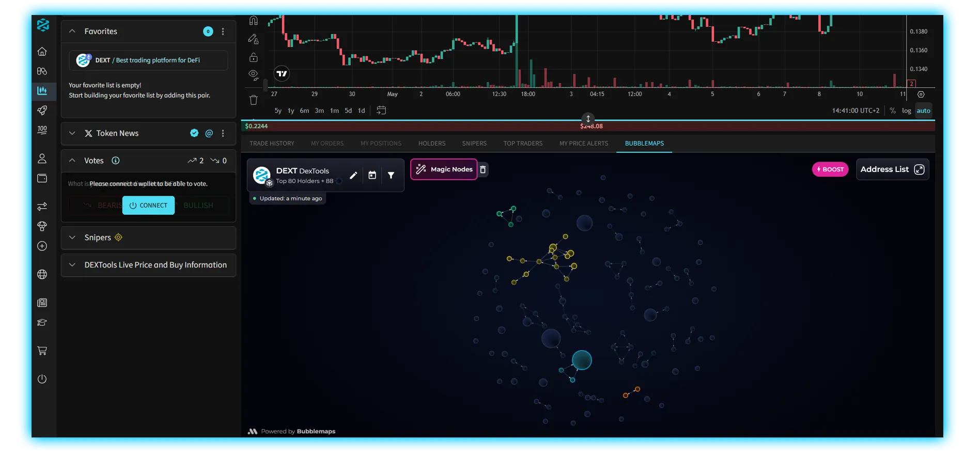Click the Votes info icon
The width and height of the screenshot is (980, 454).
tap(116, 161)
